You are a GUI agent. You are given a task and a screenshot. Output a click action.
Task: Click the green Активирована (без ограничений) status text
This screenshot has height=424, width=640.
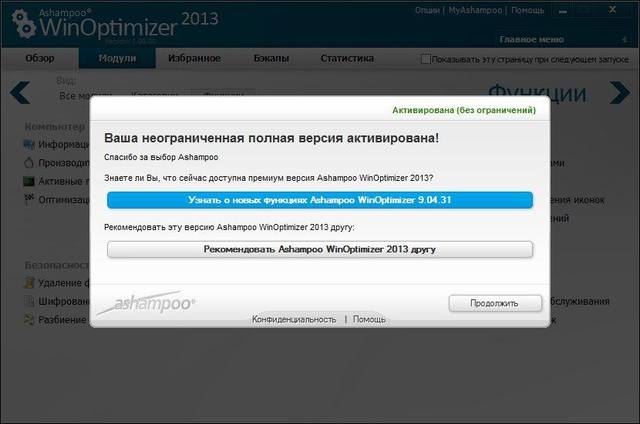464,110
